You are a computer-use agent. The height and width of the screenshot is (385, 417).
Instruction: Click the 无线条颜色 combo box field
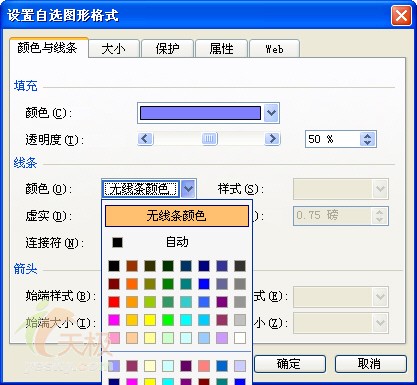click(141, 189)
